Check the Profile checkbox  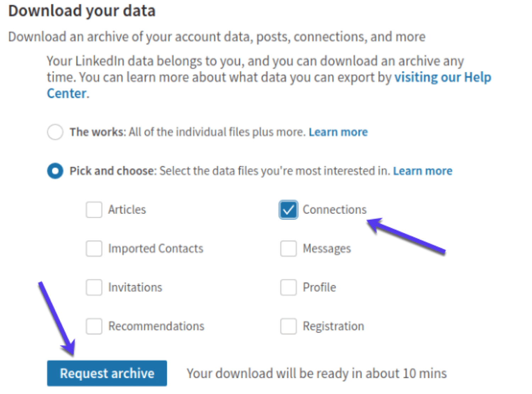[x=288, y=287]
